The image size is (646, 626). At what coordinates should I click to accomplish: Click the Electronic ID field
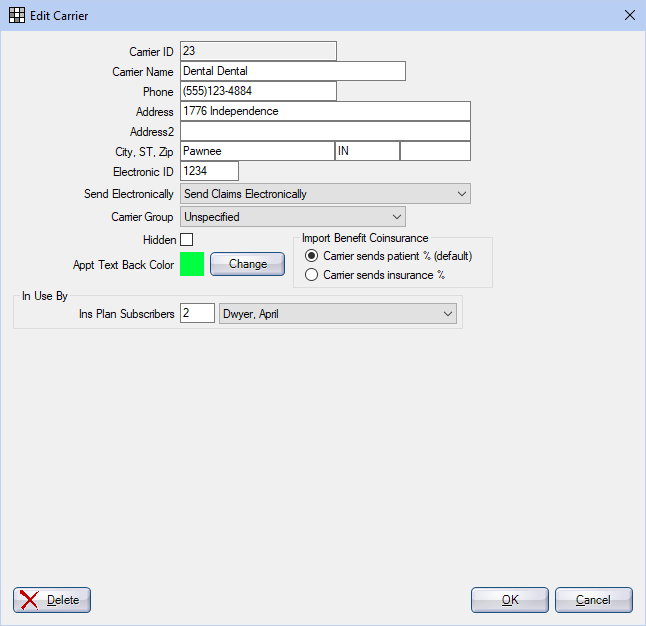coord(209,171)
